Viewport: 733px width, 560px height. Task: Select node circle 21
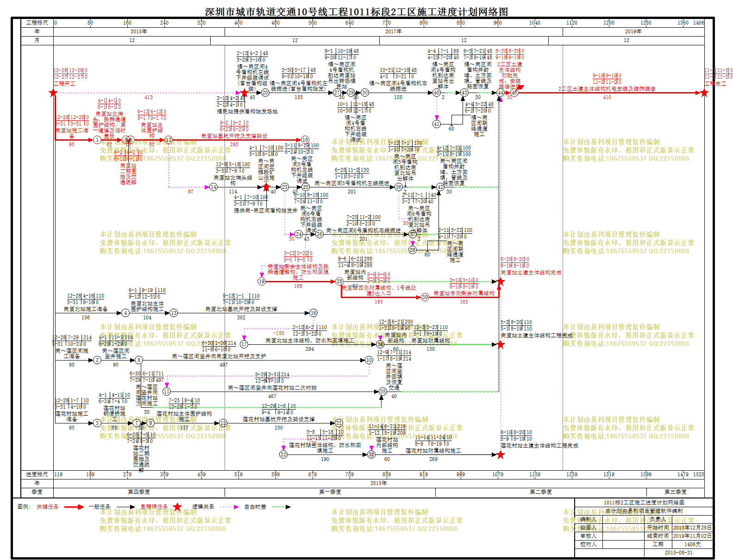[339, 423]
